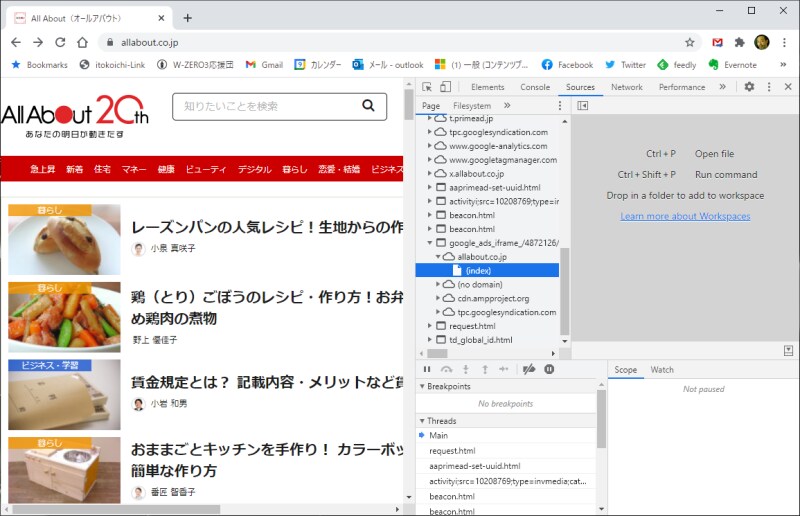The width and height of the screenshot is (800, 516).
Task: Open the Network tab
Action: pyautogui.click(x=627, y=87)
